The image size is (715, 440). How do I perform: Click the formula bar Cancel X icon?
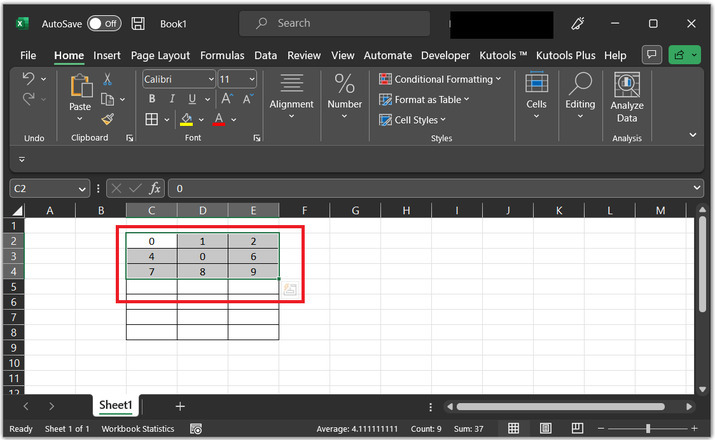[116, 188]
